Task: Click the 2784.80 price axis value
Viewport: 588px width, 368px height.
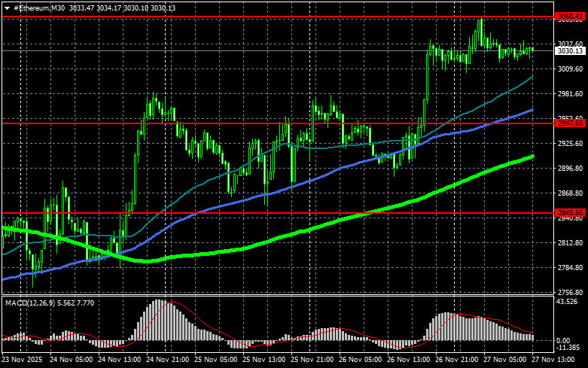Action: pos(571,268)
